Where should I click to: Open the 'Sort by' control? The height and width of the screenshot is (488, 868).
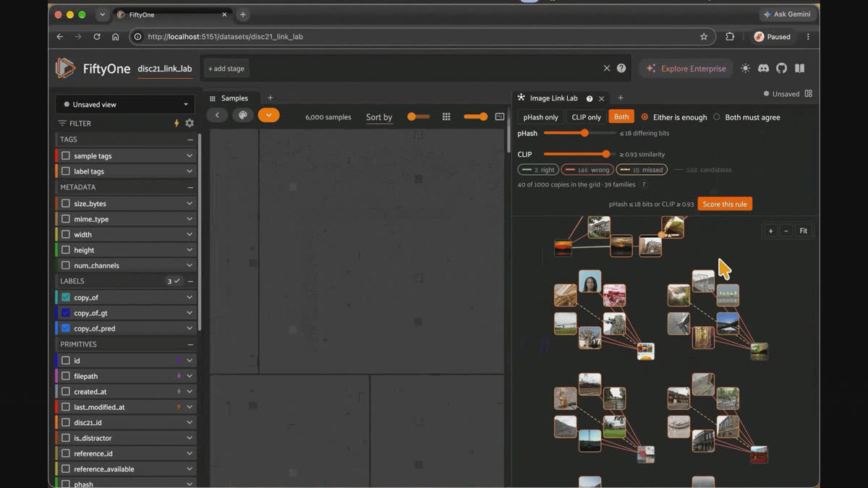click(x=379, y=117)
